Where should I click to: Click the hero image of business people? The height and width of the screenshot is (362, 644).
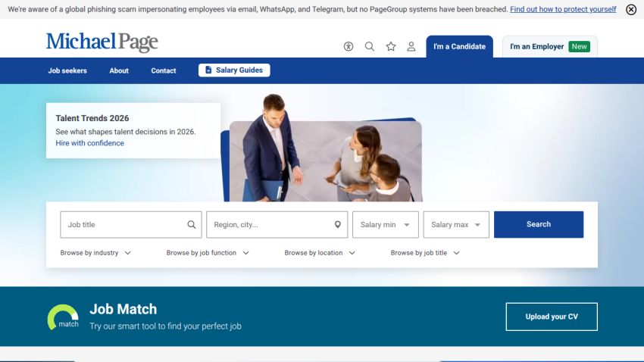coord(323,148)
